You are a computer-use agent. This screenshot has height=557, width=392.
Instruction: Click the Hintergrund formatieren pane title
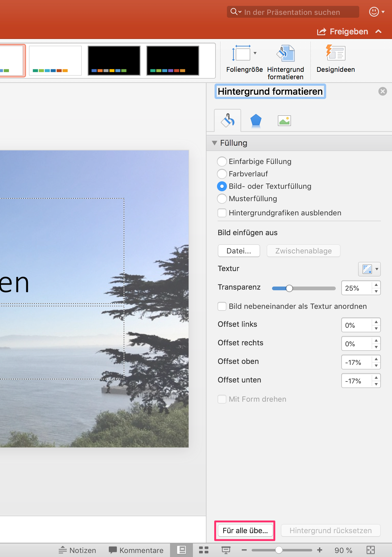[x=270, y=92]
